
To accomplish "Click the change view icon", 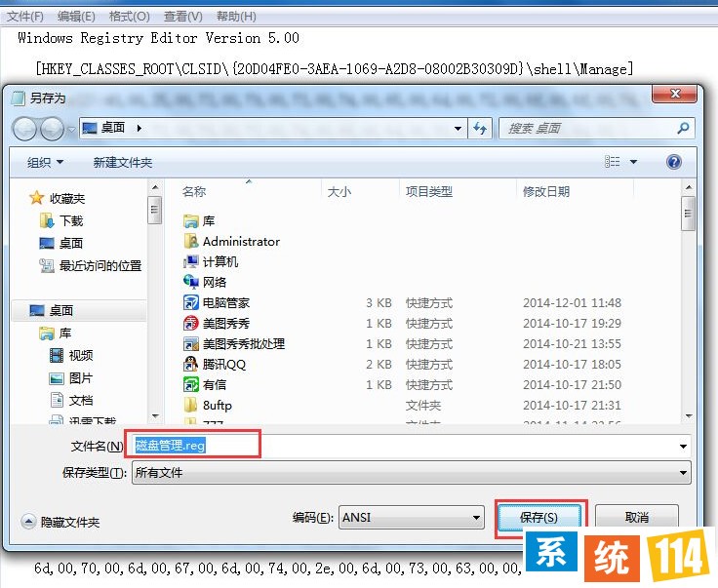I will 613,162.
